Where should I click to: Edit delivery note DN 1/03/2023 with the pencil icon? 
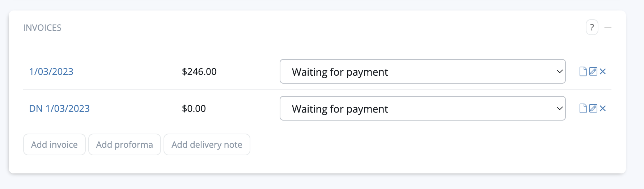point(593,109)
